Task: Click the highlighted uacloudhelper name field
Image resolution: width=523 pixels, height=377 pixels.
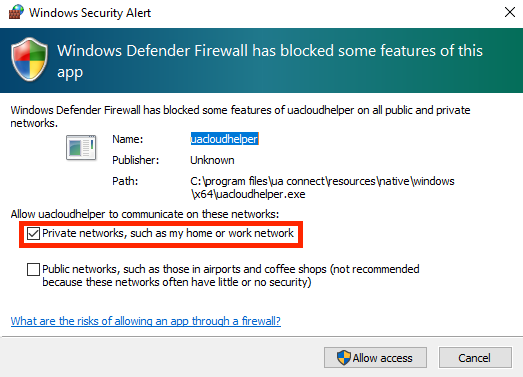Action: pyautogui.click(x=224, y=139)
